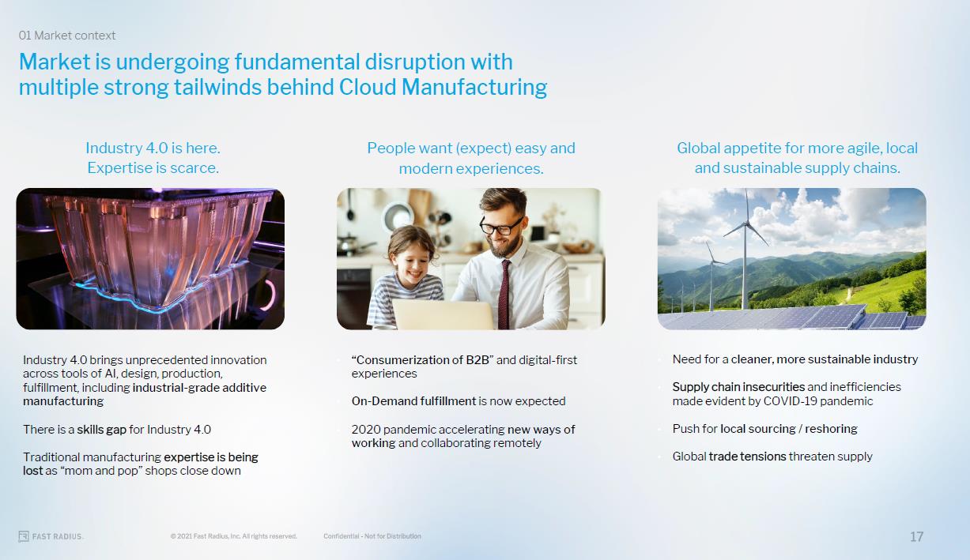Screen dimensions: 970x560
Task: Click the 'On-Demand fulfillment' bullet line
Action: [459, 401]
